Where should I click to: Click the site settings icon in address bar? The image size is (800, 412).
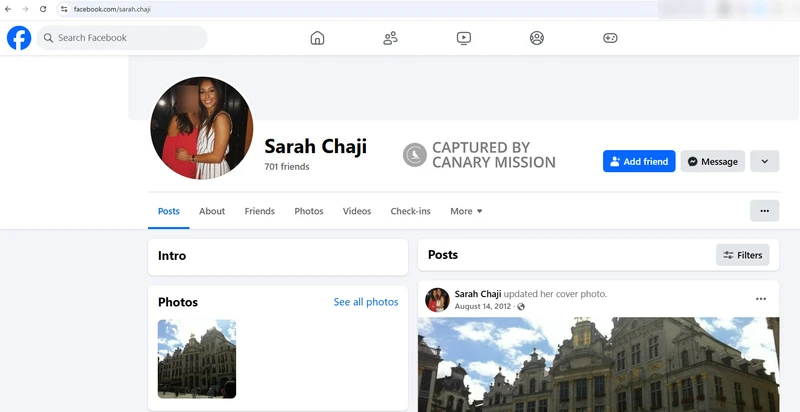pos(64,9)
